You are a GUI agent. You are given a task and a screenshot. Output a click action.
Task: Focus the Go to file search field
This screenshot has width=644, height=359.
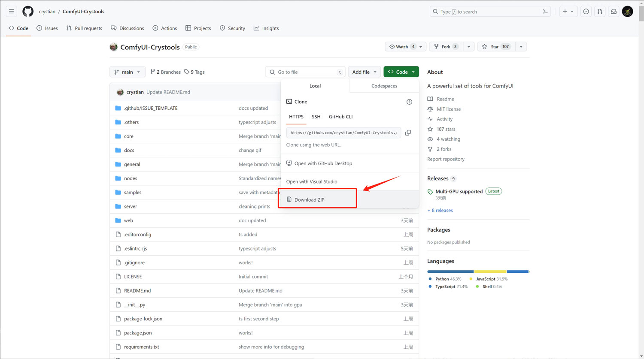coord(305,72)
